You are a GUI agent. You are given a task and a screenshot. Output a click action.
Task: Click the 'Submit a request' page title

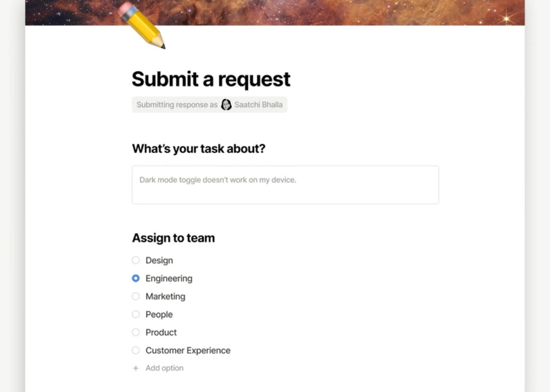click(211, 79)
